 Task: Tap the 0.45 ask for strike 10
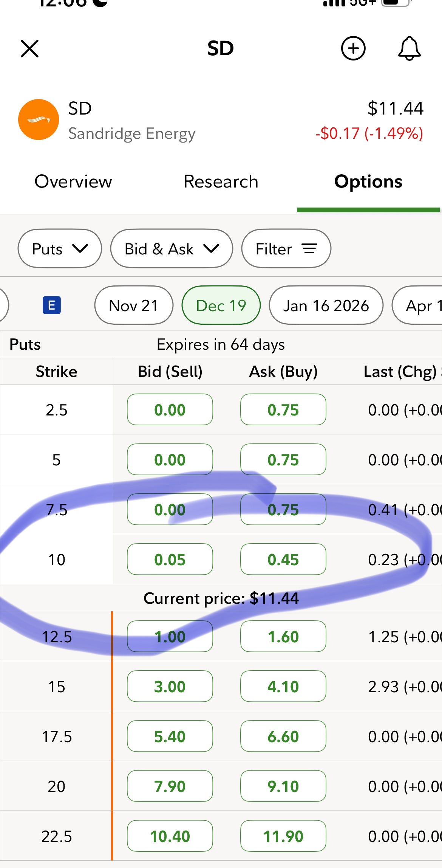(283, 559)
